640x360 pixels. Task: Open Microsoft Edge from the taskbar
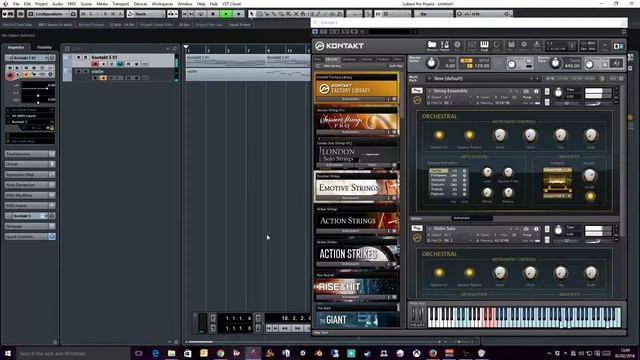(155, 353)
